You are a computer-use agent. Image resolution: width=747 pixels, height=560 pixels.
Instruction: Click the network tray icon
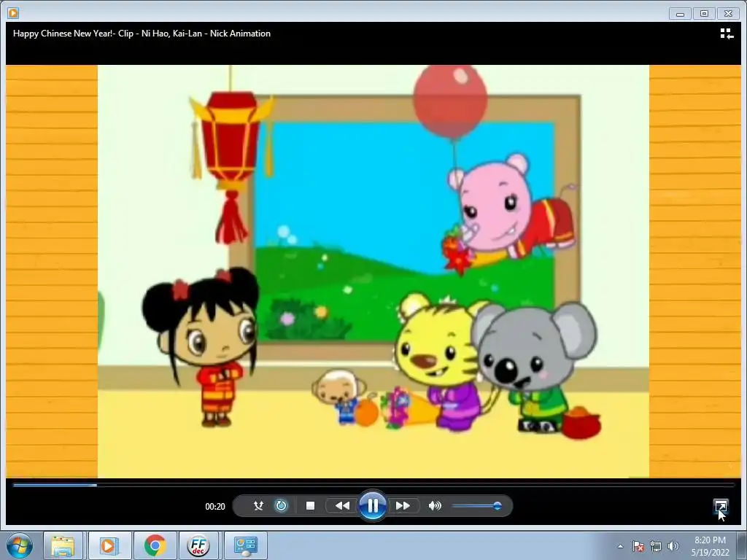[656, 546]
